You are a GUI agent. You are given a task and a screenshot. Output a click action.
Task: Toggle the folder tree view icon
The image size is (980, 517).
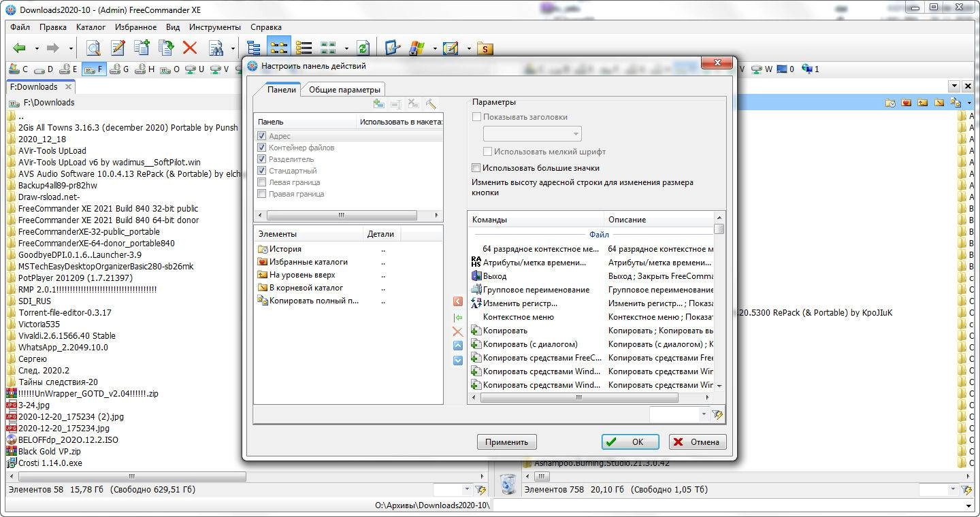(254, 48)
